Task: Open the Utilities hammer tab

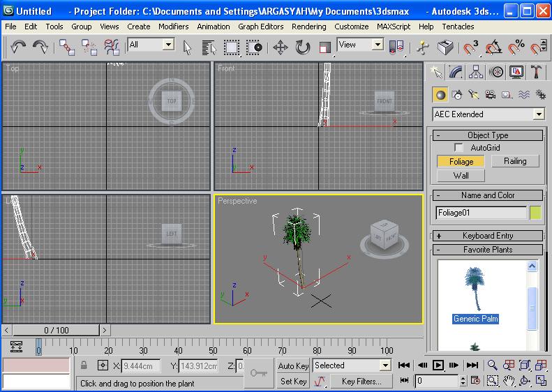Action: 536,72
